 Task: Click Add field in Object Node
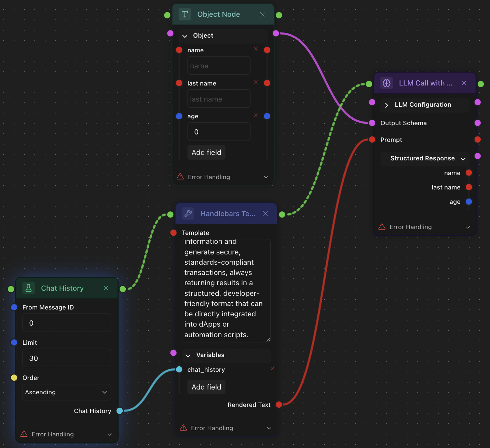pyautogui.click(x=206, y=153)
